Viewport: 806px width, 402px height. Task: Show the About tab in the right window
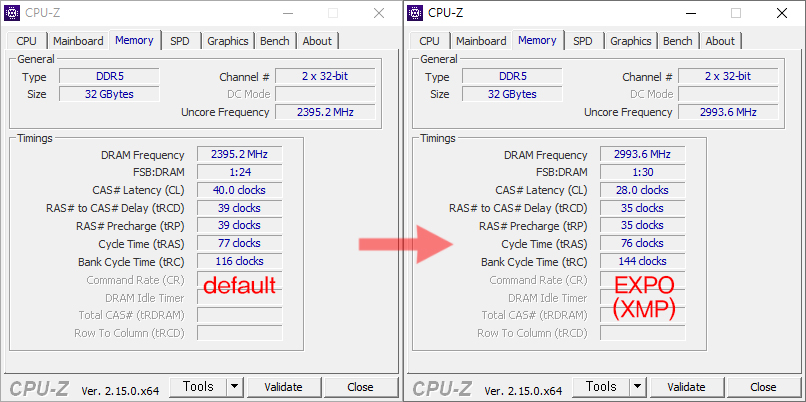point(720,41)
